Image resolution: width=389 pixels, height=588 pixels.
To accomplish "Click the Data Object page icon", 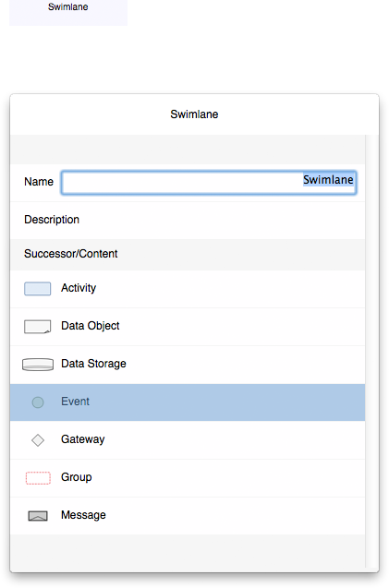I will point(38,327).
